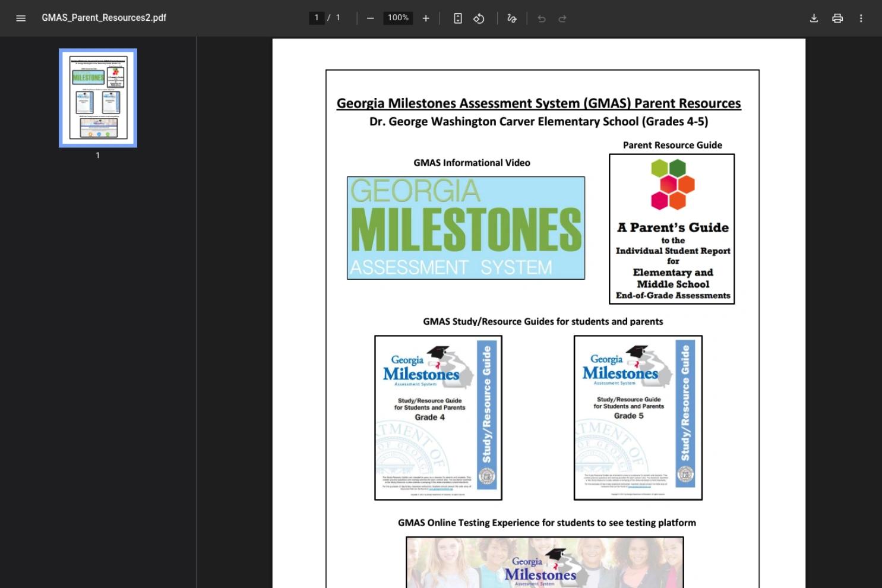The height and width of the screenshot is (588, 882).
Task: Click the GMAS Informational Video label
Action: [x=472, y=163]
